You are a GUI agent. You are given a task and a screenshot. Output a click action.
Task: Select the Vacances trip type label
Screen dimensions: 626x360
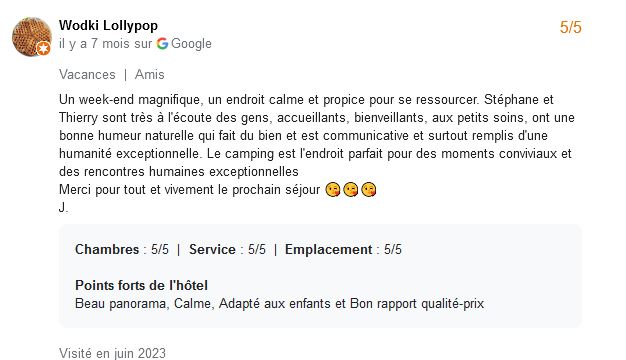[87, 75]
